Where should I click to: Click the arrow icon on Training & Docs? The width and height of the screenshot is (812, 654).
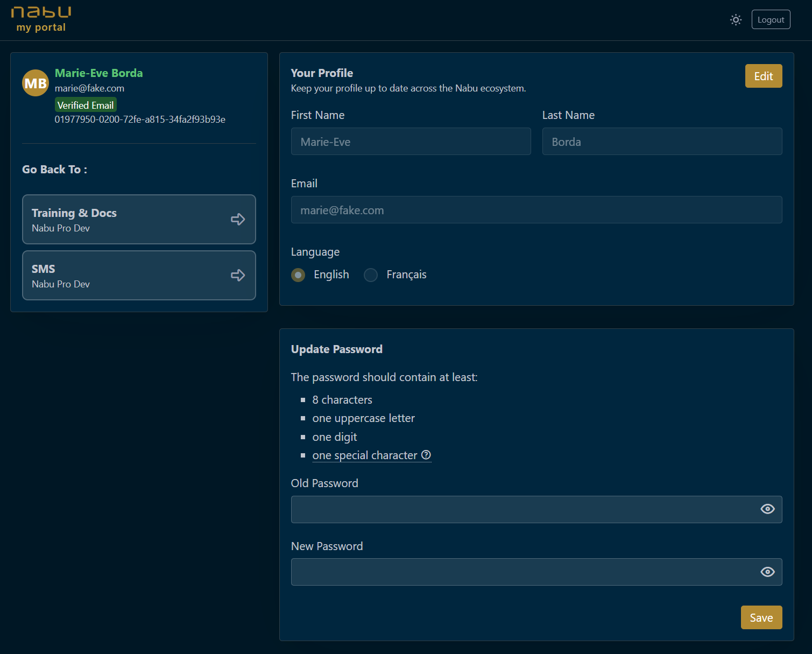pos(238,219)
